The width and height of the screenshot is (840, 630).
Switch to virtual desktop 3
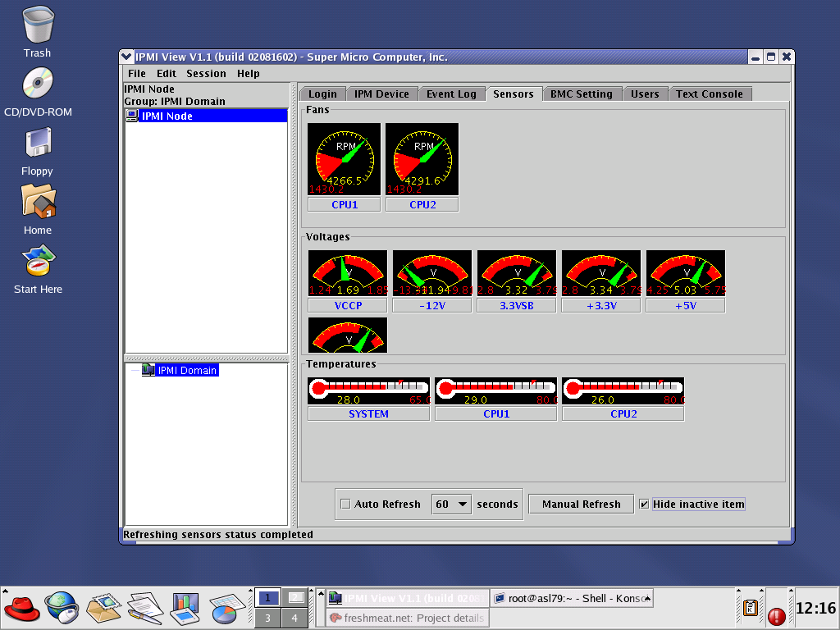pyautogui.click(x=267, y=618)
